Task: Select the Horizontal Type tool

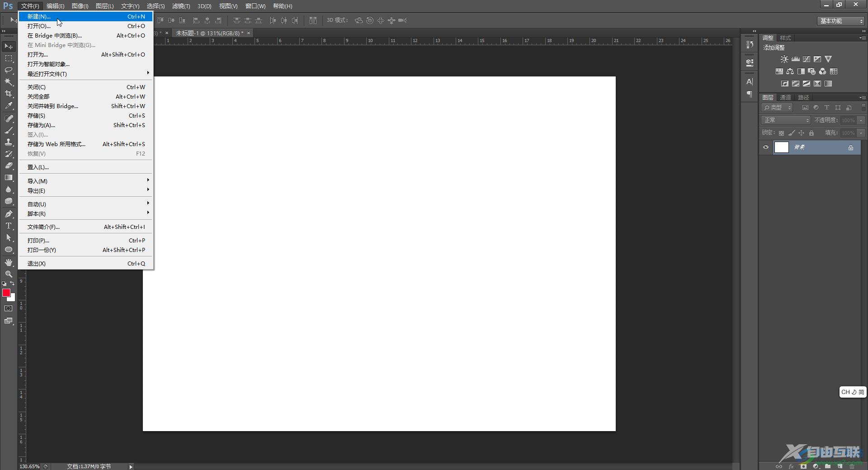Action: pos(9,225)
